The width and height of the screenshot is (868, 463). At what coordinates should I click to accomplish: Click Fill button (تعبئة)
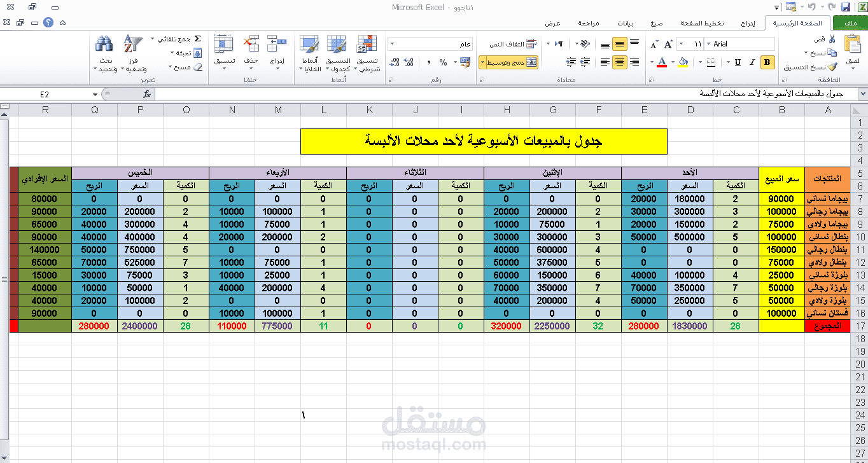(187, 53)
